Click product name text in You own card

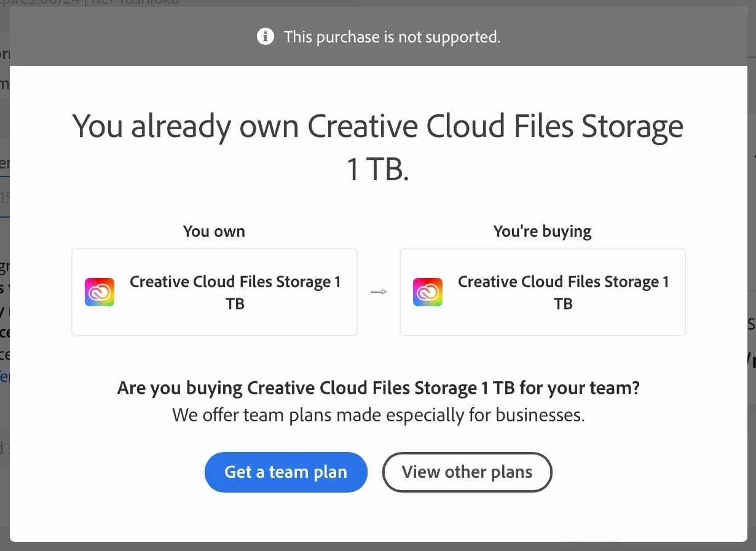click(x=235, y=292)
